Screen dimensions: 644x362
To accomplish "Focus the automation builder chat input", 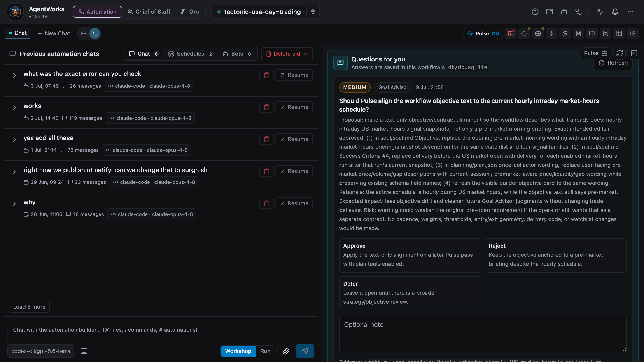I will (161, 333).
